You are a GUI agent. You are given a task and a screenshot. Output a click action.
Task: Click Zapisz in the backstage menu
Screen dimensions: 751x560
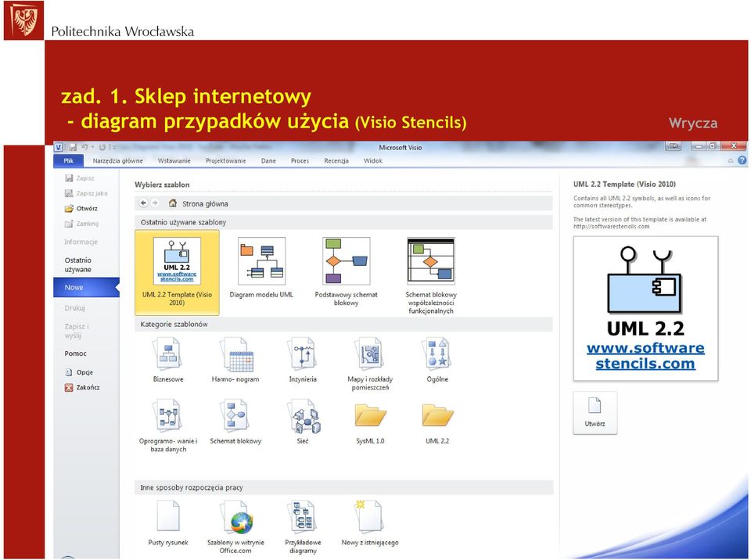(80, 178)
